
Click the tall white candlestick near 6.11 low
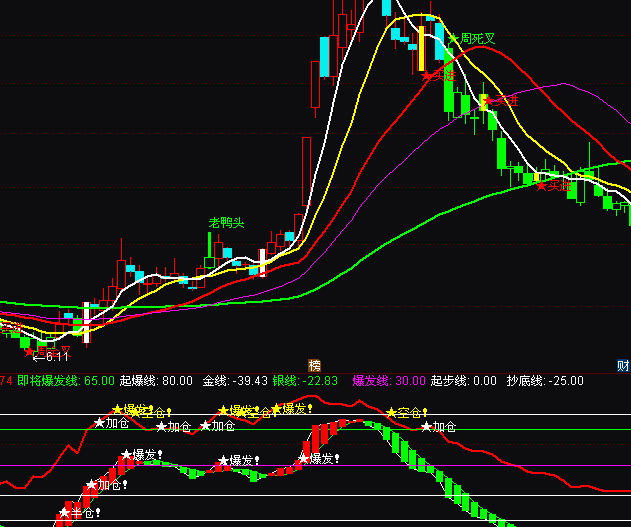[x=86, y=322]
